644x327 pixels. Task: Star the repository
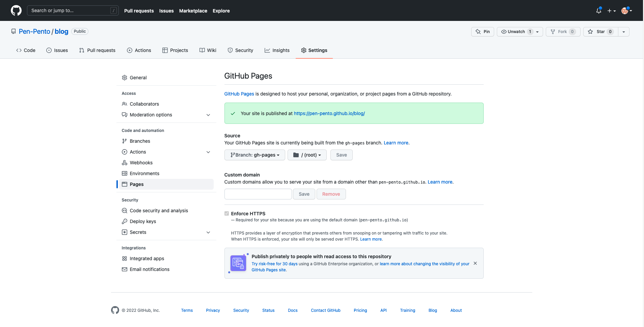pyautogui.click(x=601, y=32)
